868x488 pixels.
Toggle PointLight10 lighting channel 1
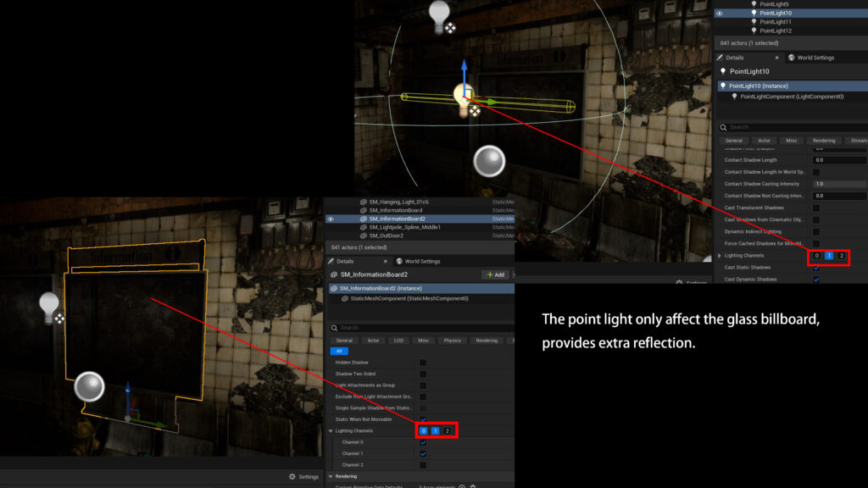829,256
